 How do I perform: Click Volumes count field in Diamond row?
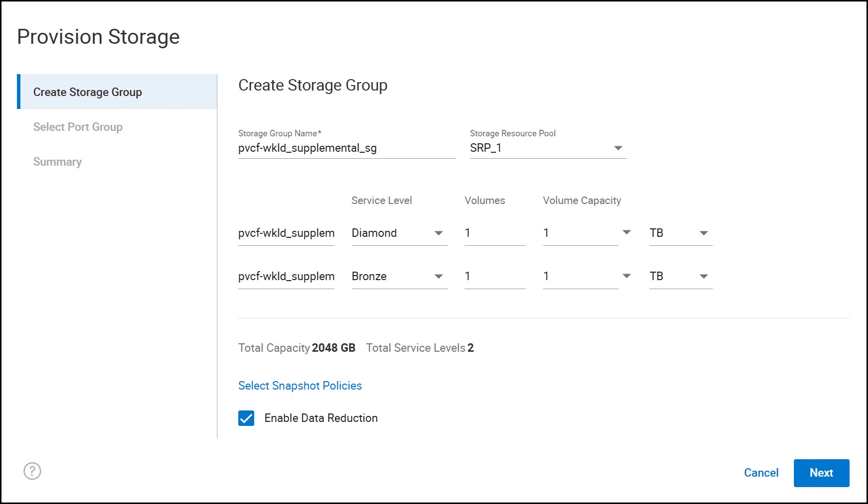click(495, 233)
